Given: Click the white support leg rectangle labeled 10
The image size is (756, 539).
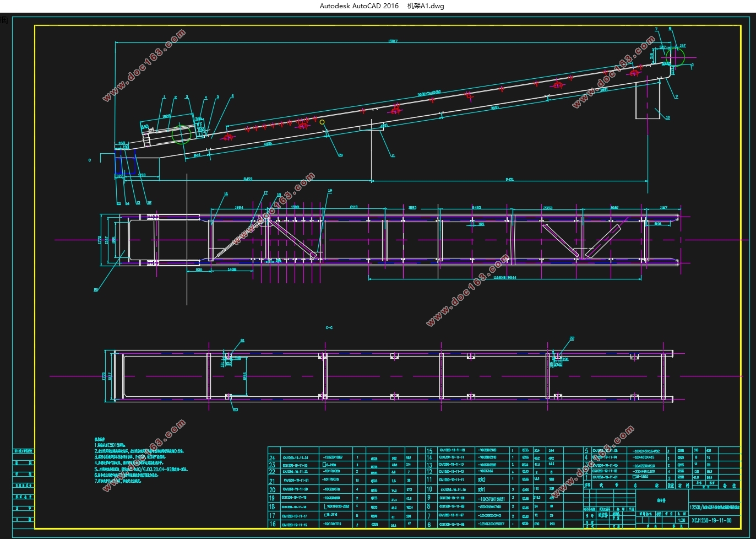Looking at the screenshot, I should (648, 101).
